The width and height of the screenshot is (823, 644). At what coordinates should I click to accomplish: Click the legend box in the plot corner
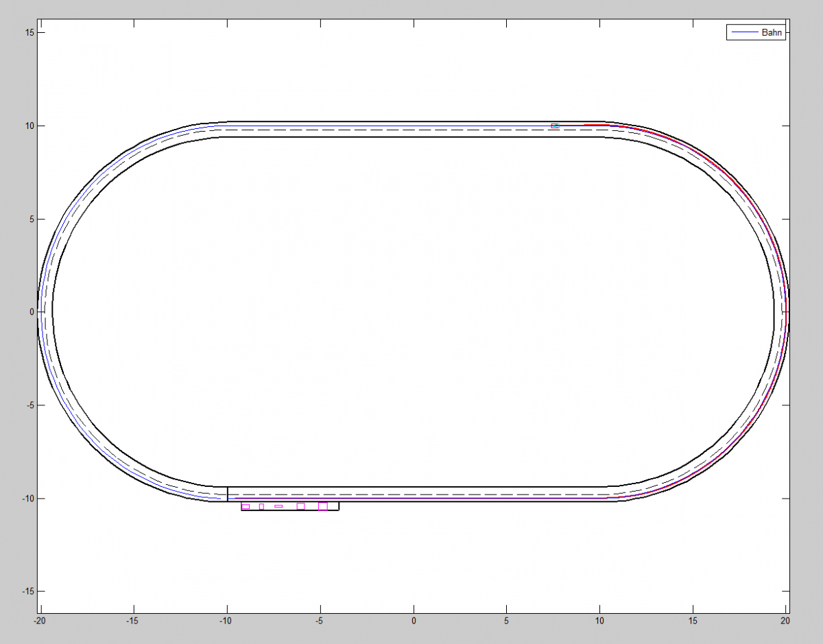[756, 32]
